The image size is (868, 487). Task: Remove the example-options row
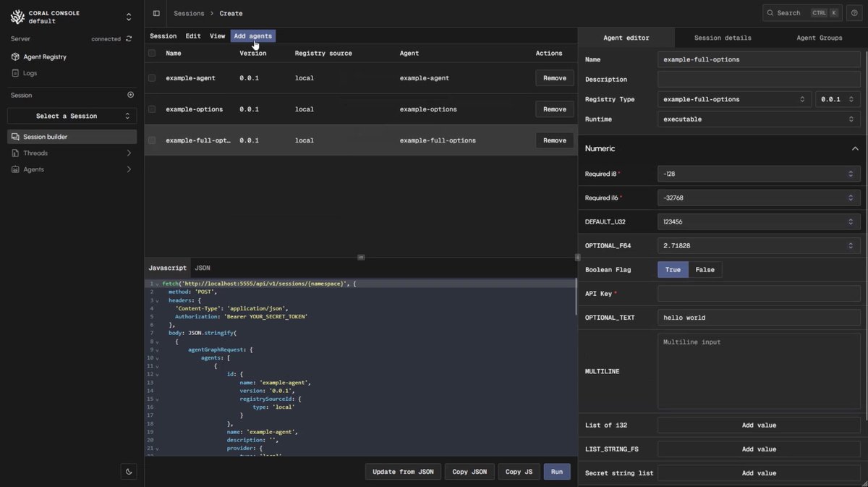point(555,109)
